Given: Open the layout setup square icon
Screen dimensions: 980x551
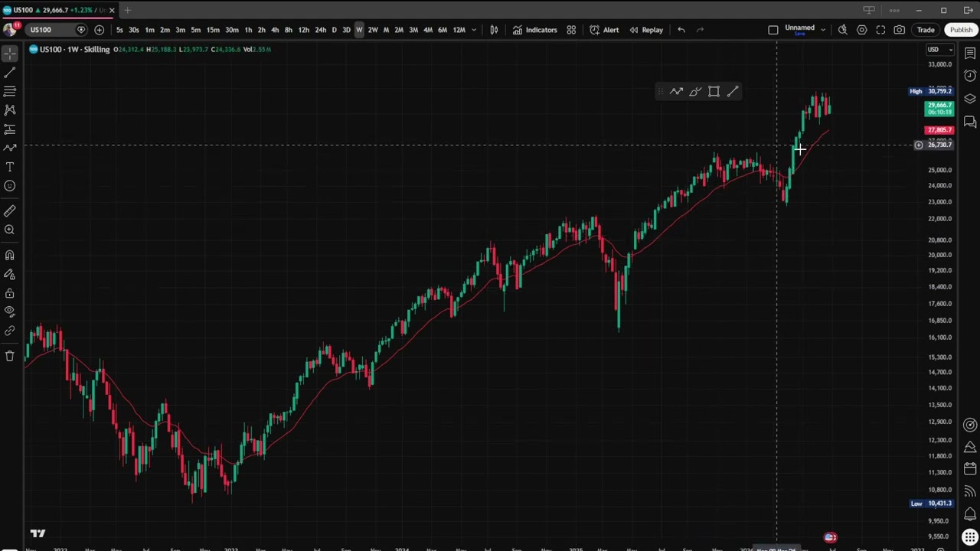Looking at the screenshot, I should [x=773, y=30].
